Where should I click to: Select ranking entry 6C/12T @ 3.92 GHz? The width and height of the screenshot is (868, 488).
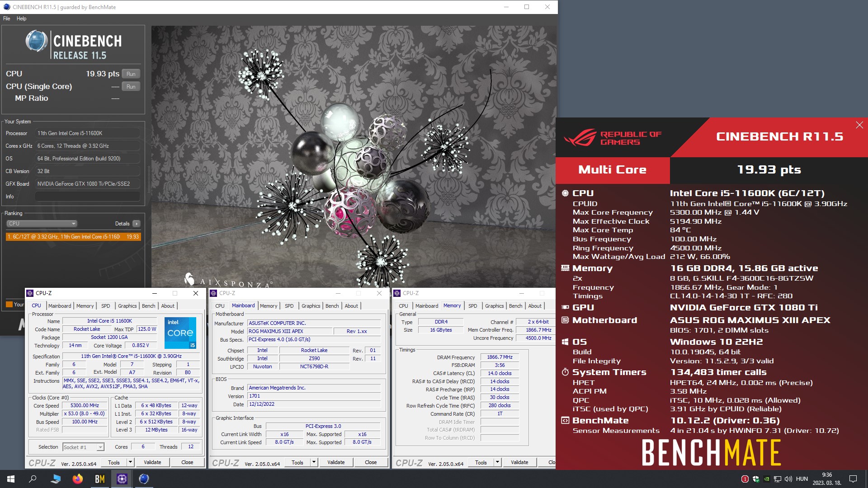(73, 237)
